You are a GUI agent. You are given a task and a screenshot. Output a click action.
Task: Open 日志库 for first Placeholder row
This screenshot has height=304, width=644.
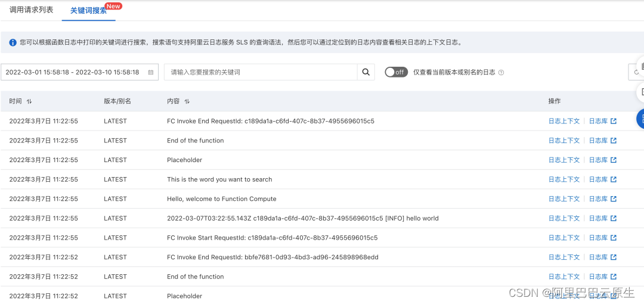pos(599,160)
